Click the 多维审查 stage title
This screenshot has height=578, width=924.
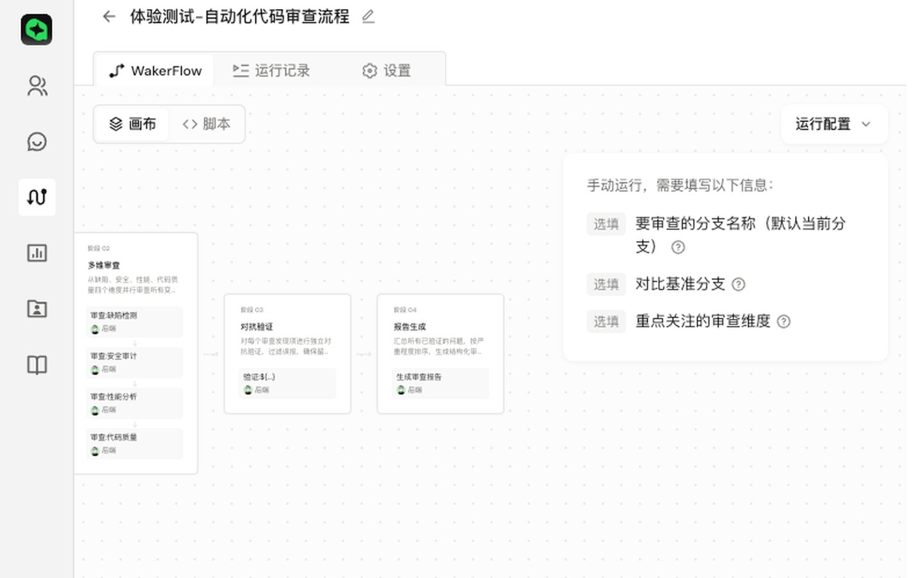104,265
